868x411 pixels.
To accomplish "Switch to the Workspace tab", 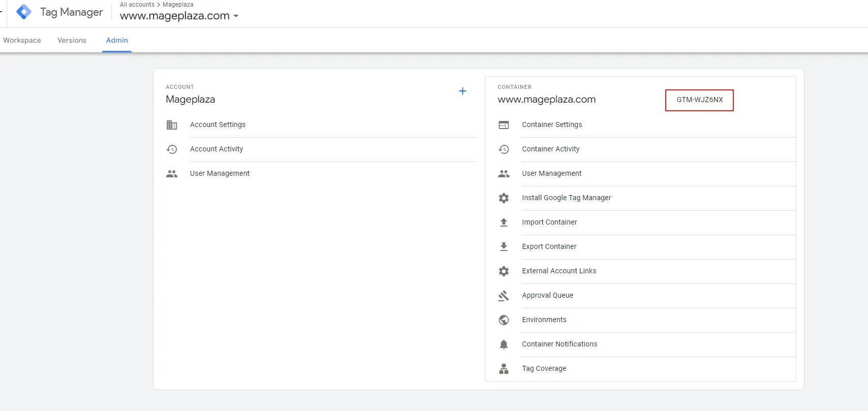I will point(22,40).
